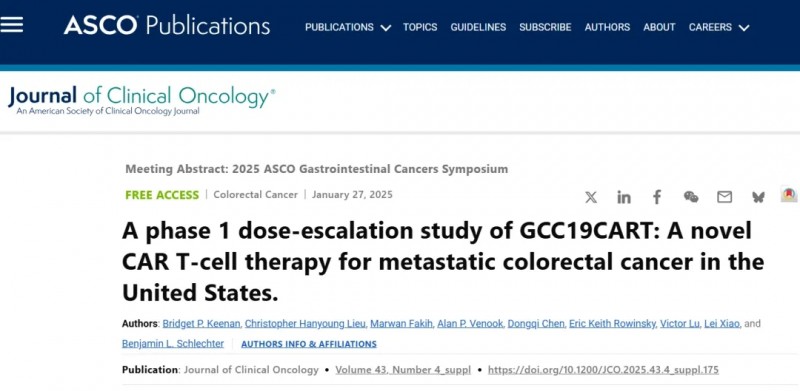Share article on X icon
This screenshot has height=391, width=800.
tap(591, 197)
